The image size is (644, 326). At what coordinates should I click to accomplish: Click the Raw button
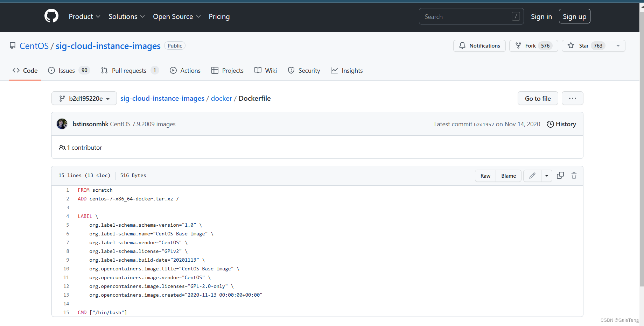(x=485, y=176)
